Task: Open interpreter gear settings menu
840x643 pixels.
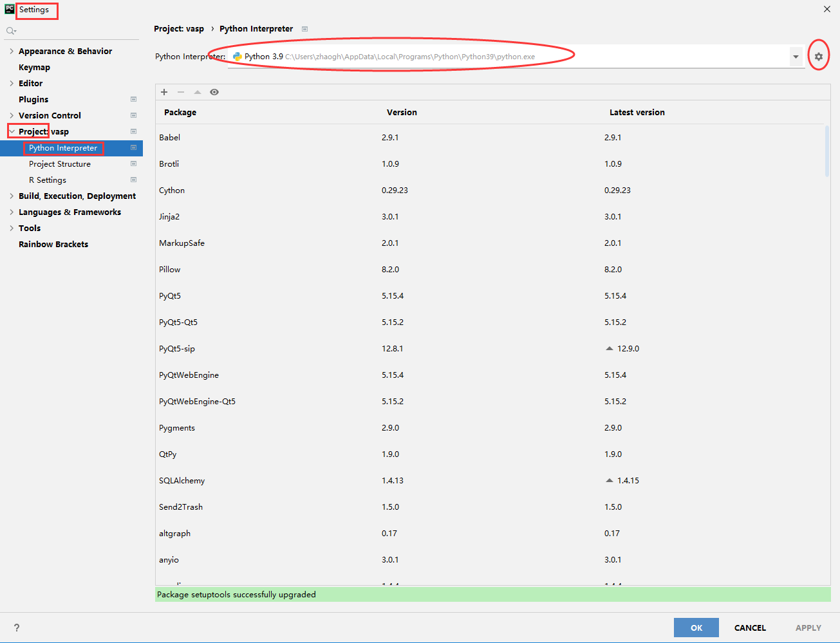Action: pyautogui.click(x=818, y=57)
